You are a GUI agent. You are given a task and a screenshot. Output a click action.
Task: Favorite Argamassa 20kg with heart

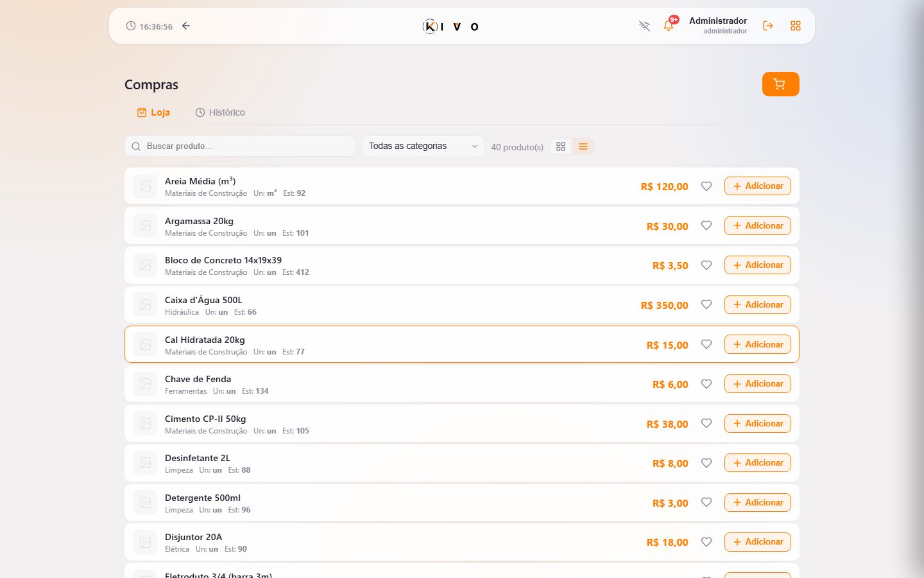706,225
